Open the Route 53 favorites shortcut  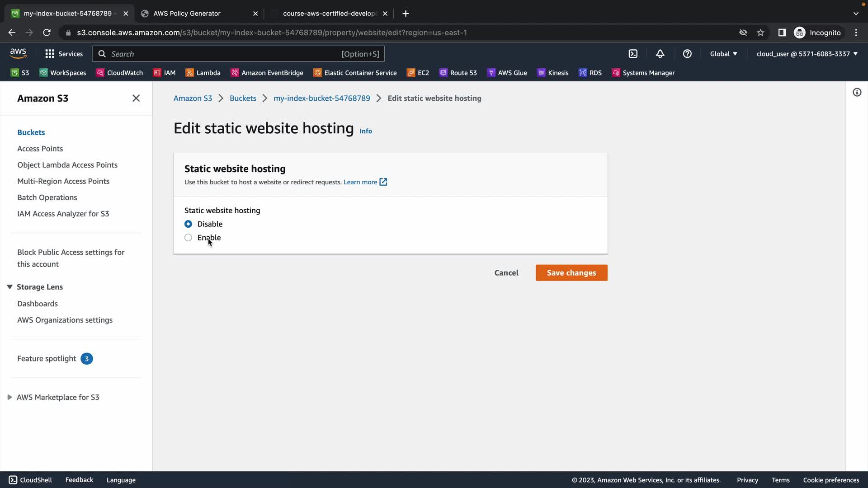pyautogui.click(x=458, y=73)
